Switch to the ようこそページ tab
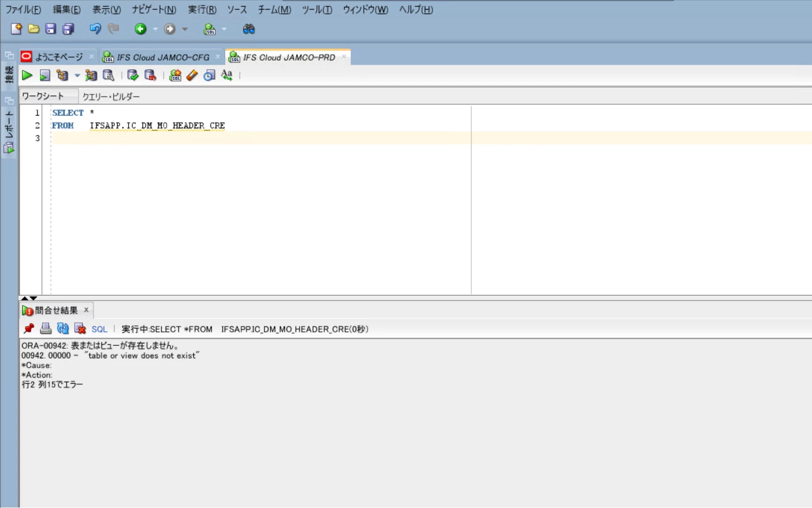Image resolution: width=812 pixels, height=508 pixels. [x=59, y=57]
